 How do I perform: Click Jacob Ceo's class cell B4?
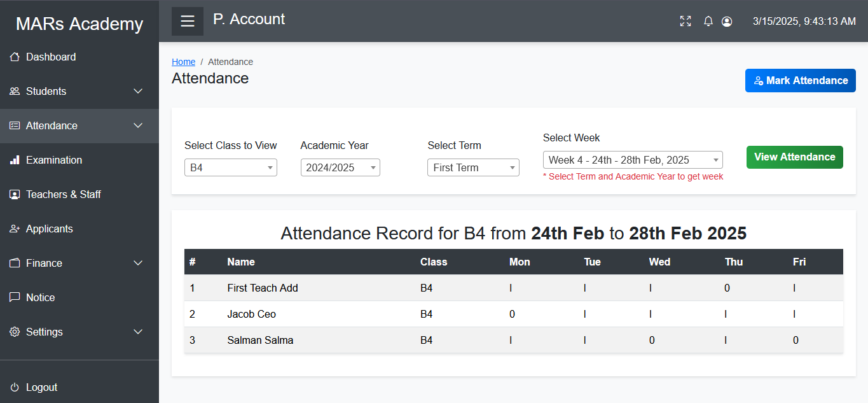pyautogui.click(x=426, y=314)
